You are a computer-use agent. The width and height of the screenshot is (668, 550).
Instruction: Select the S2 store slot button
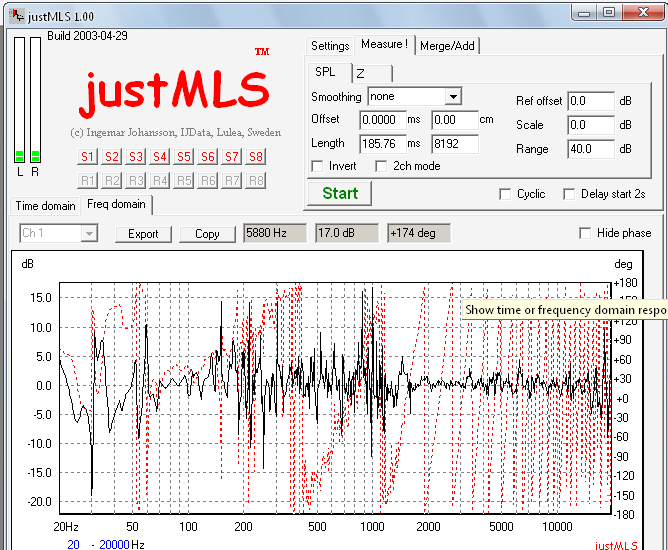[112, 157]
